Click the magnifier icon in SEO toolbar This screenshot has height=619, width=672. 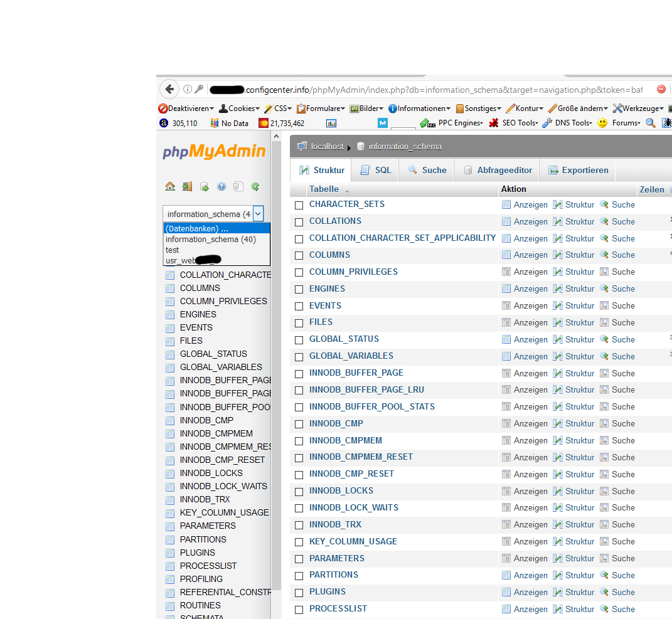pos(651,123)
